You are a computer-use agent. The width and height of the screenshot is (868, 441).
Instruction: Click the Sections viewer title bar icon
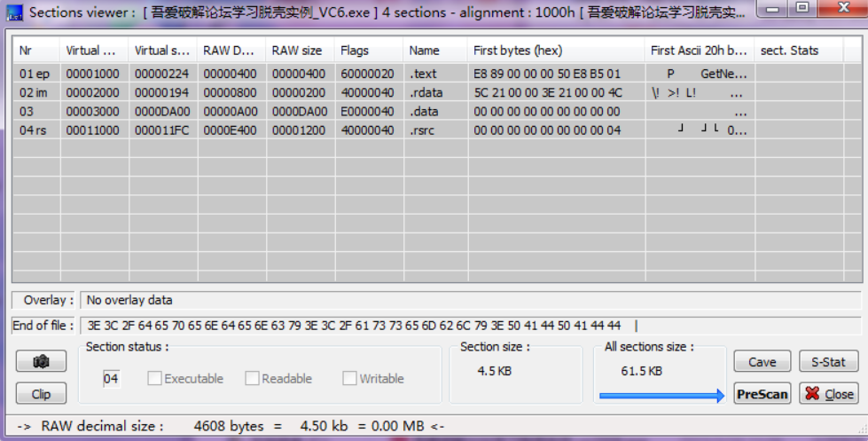coord(13,10)
